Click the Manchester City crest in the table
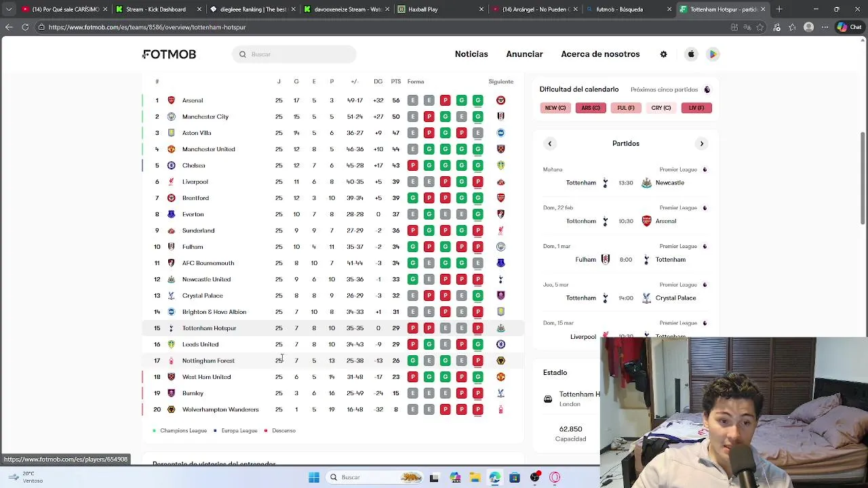 click(x=171, y=117)
